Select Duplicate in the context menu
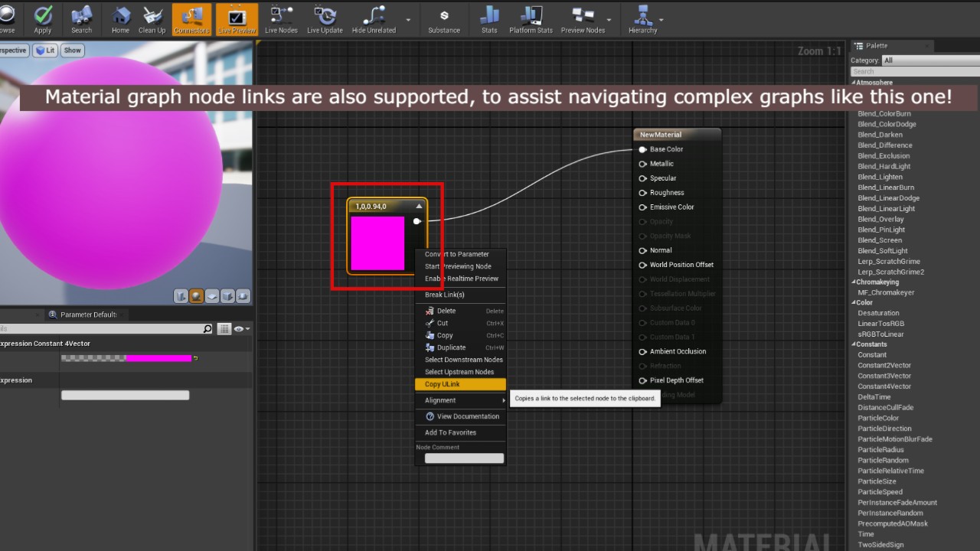The width and height of the screenshot is (980, 551). pyautogui.click(x=451, y=347)
